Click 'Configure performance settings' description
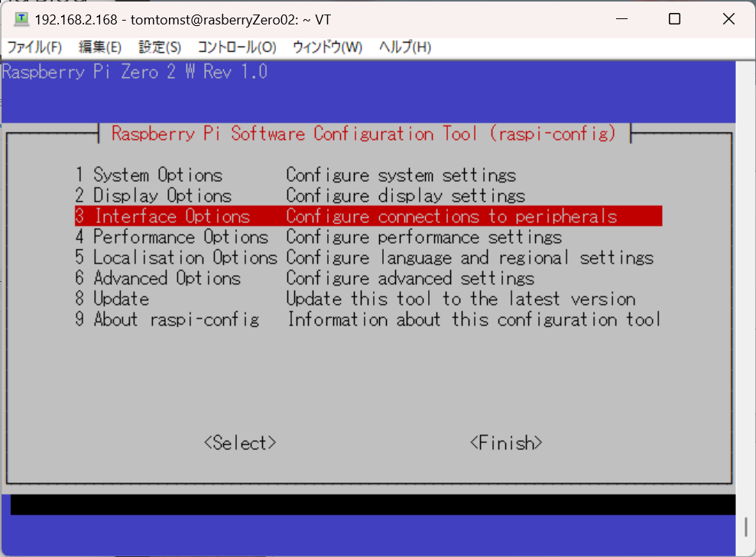This screenshot has width=756, height=557. click(x=423, y=237)
